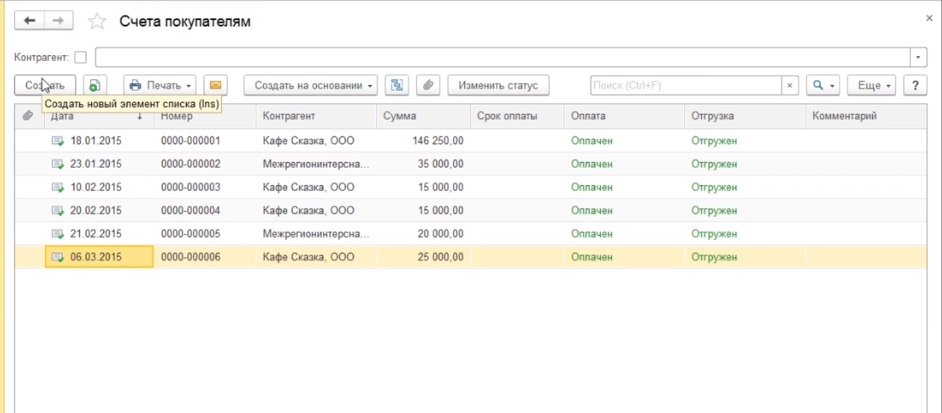Toggle the Контрагент filter checkbox
Image resolution: width=942 pixels, height=413 pixels.
(x=81, y=57)
